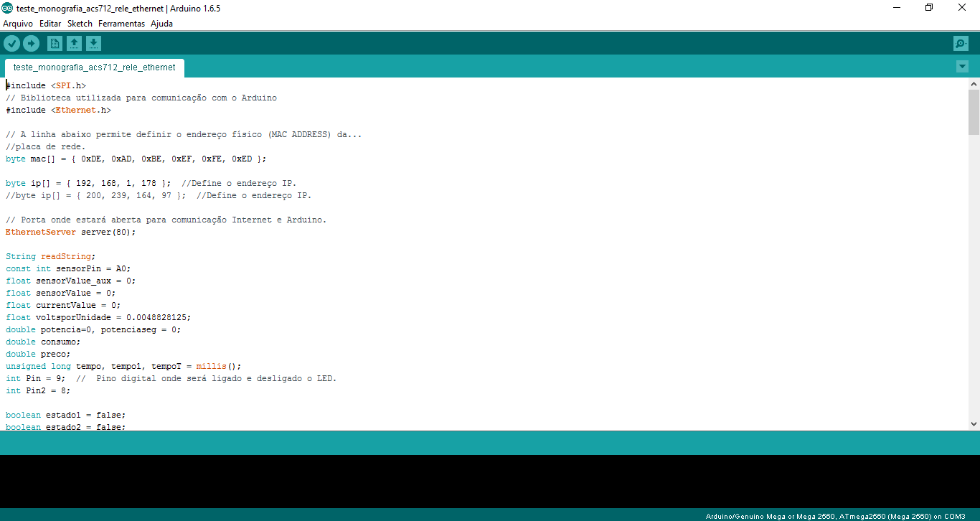This screenshot has height=521, width=980.
Task: Click 'const int sensorPin = A0;' line
Action: 69,268
